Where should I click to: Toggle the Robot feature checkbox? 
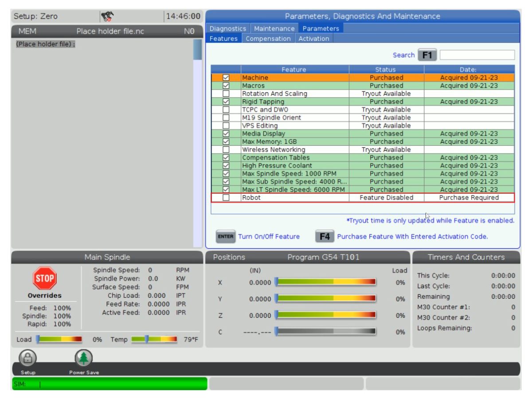pos(226,198)
